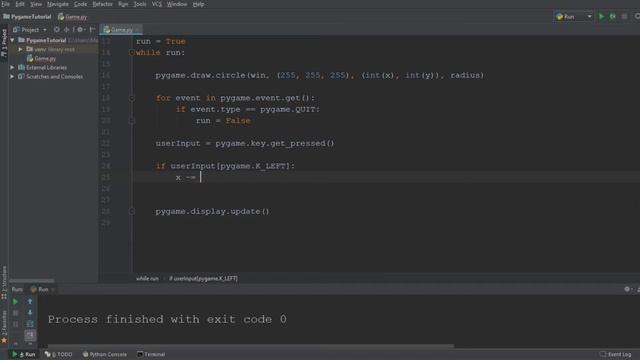This screenshot has width=640, height=360.
Task: Click the green Run button in top toolbar
Action: (601, 17)
